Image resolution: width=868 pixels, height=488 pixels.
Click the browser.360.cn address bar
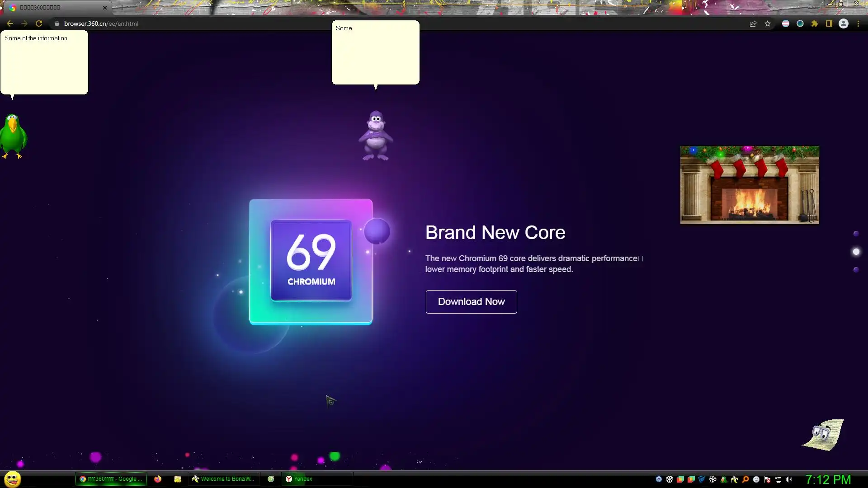coord(101,23)
